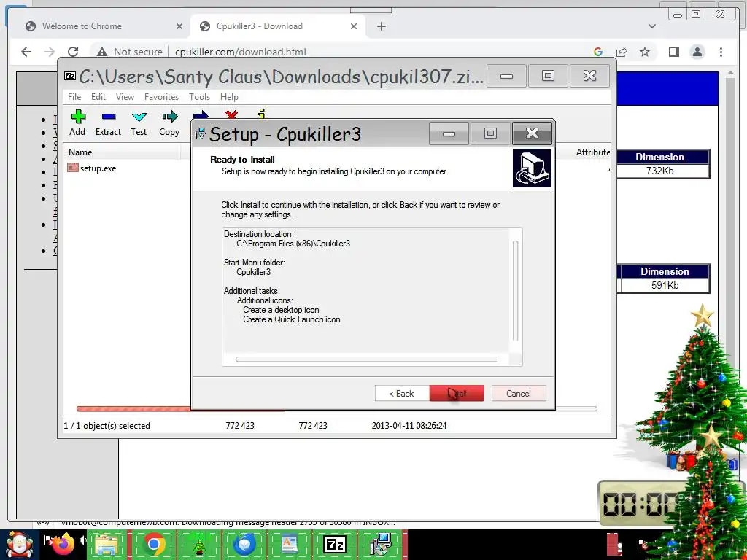Click the Google icon in the address bar

click(x=598, y=52)
